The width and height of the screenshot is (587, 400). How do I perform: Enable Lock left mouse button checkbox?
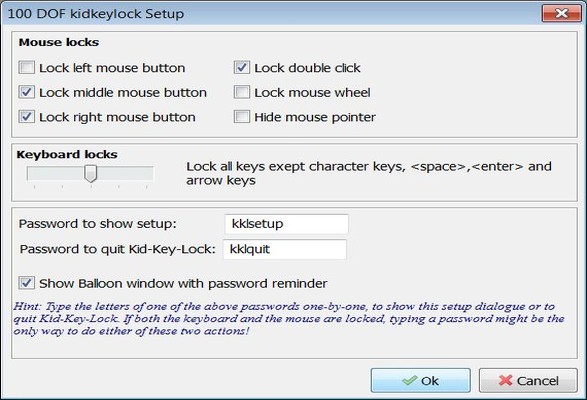27,68
